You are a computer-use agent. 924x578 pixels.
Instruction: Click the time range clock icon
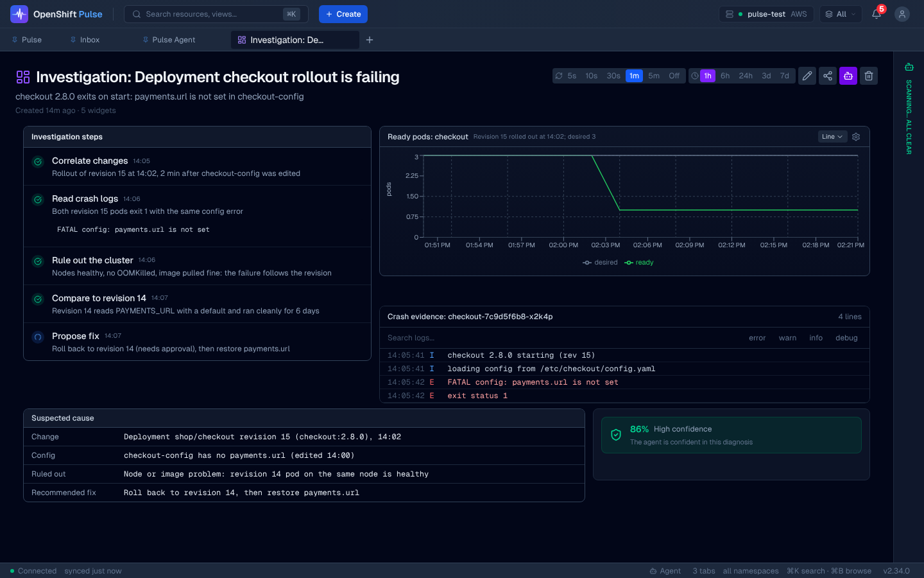coord(695,76)
